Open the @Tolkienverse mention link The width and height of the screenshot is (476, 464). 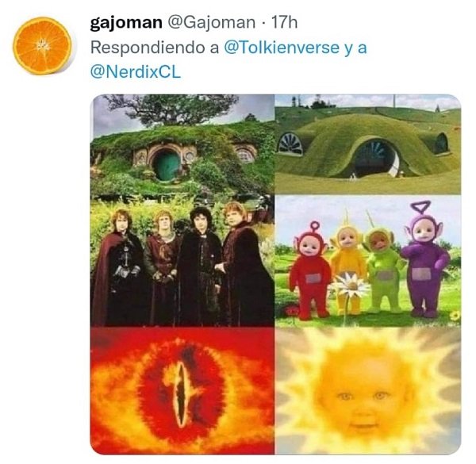pyautogui.click(x=282, y=48)
